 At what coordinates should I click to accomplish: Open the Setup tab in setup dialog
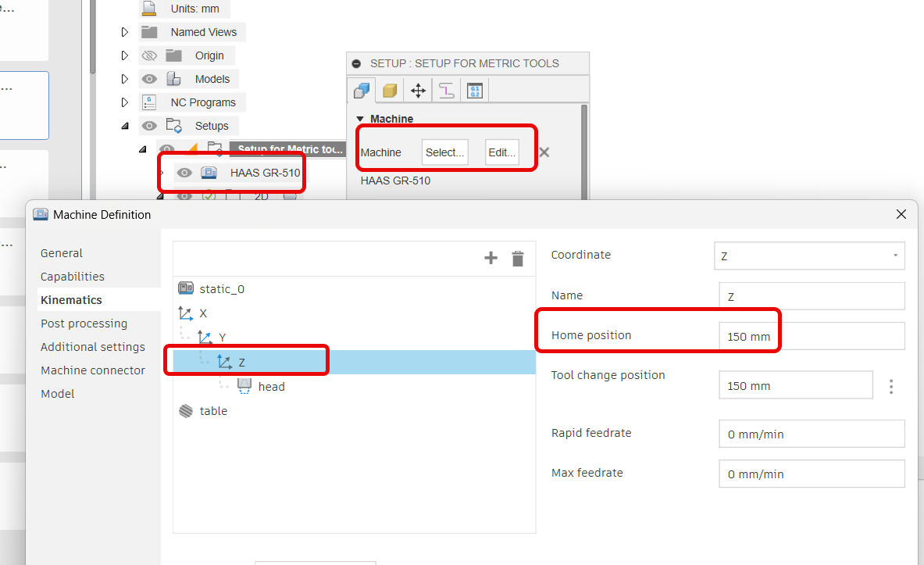[361, 90]
